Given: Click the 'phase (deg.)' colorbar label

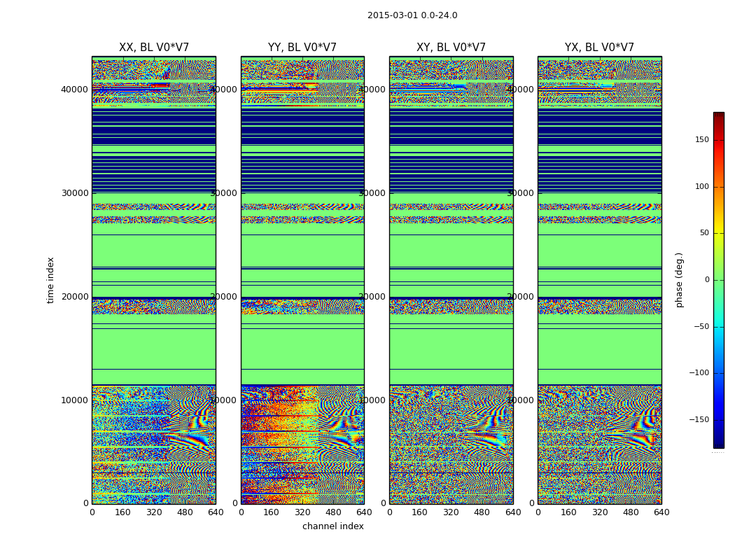Looking at the screenshot, I should click(x=679, y=280).
